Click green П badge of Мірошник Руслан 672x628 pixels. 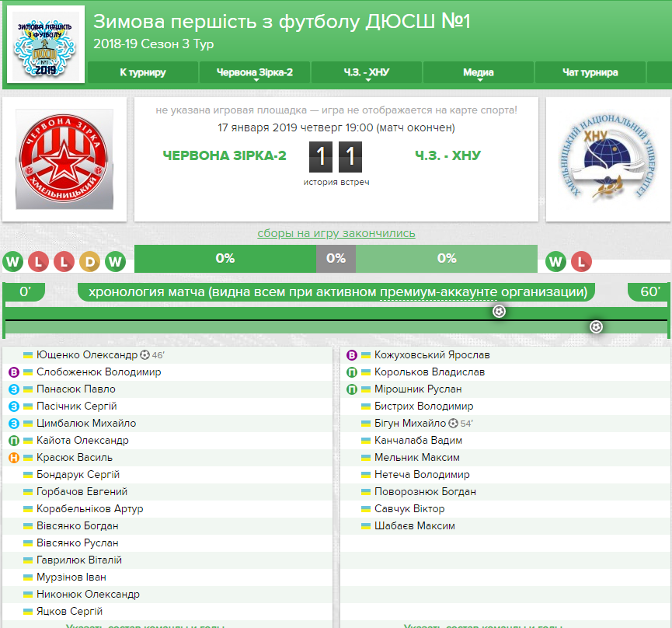pos(352,389)
